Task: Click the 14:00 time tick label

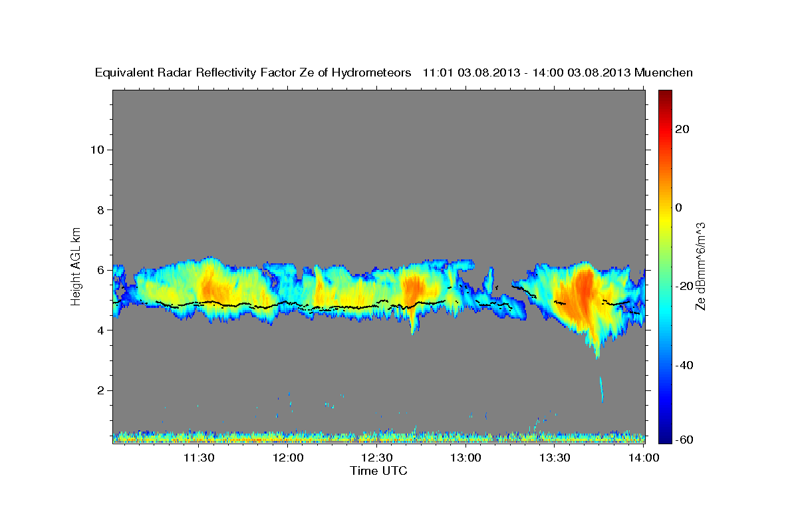Action: 643,458
